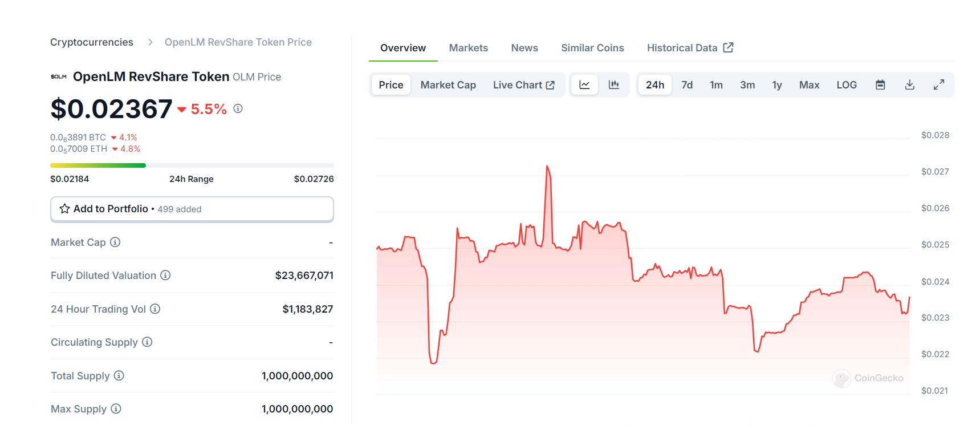Click the line chart view icon

click(x=584, y=85)
